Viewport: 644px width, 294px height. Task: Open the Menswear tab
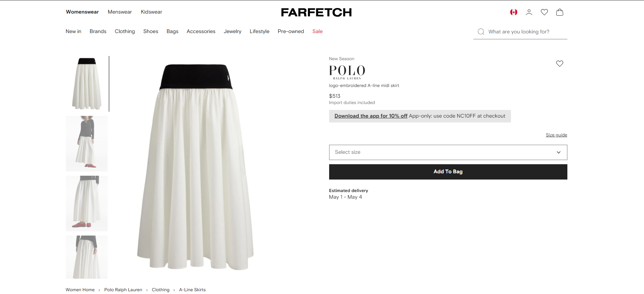(120, 12)
